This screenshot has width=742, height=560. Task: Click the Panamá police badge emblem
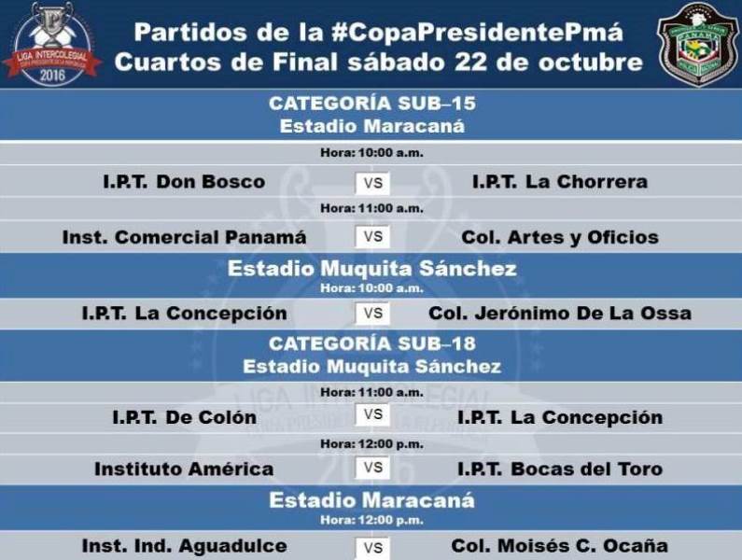697,43
